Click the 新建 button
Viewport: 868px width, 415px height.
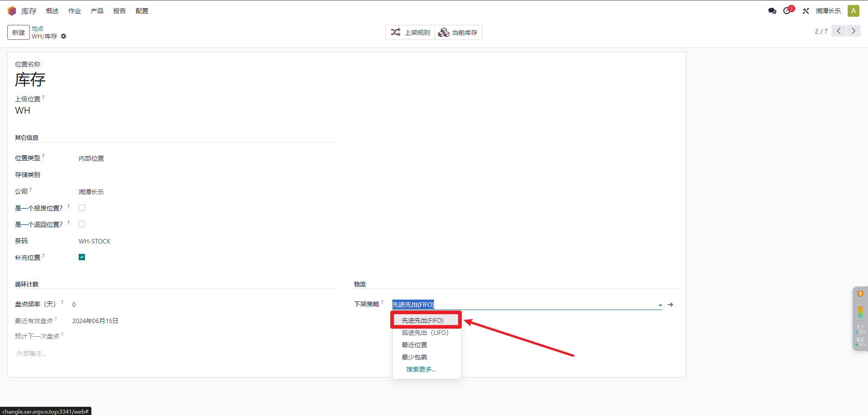point(19,33)
